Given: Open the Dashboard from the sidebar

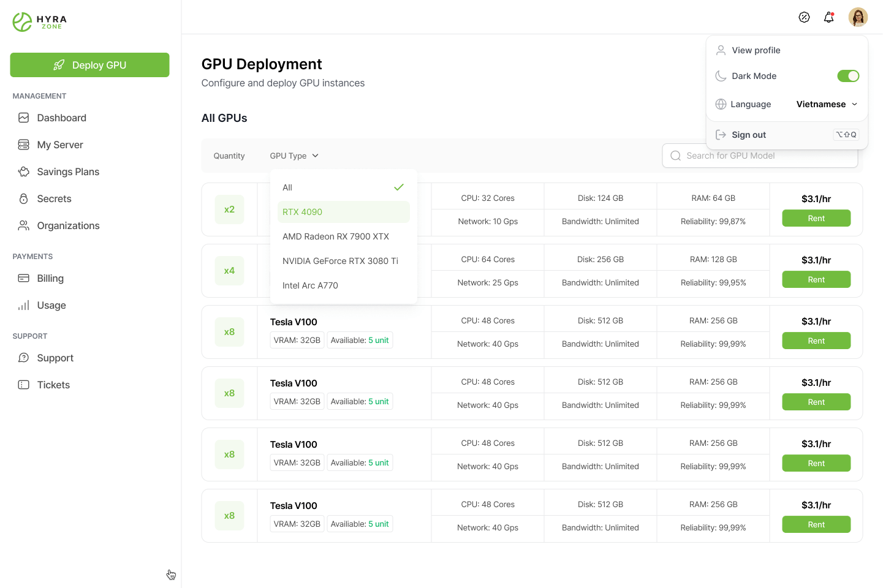Looking at the screenshot, I should tap(61, 118).
